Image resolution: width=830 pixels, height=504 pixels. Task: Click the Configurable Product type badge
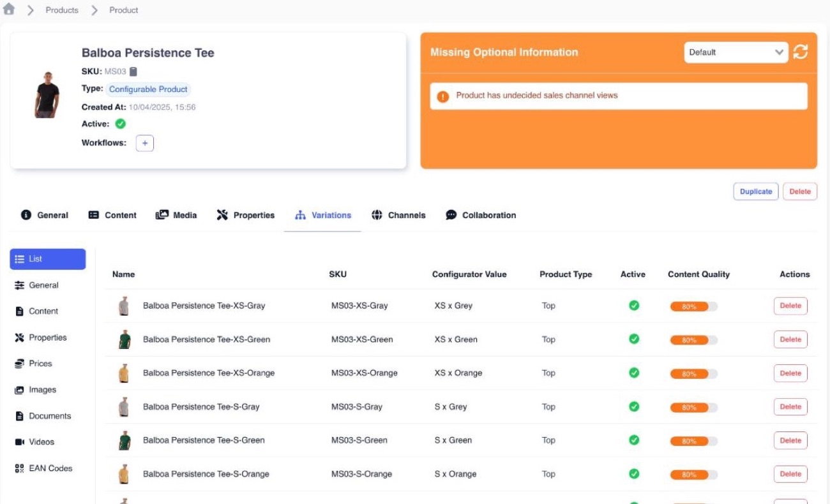tap(148, 89)
